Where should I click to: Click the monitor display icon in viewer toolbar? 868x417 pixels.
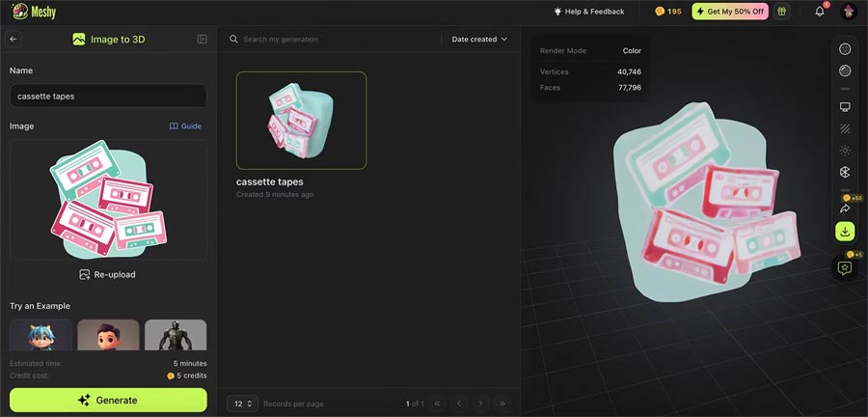point(845,106)
